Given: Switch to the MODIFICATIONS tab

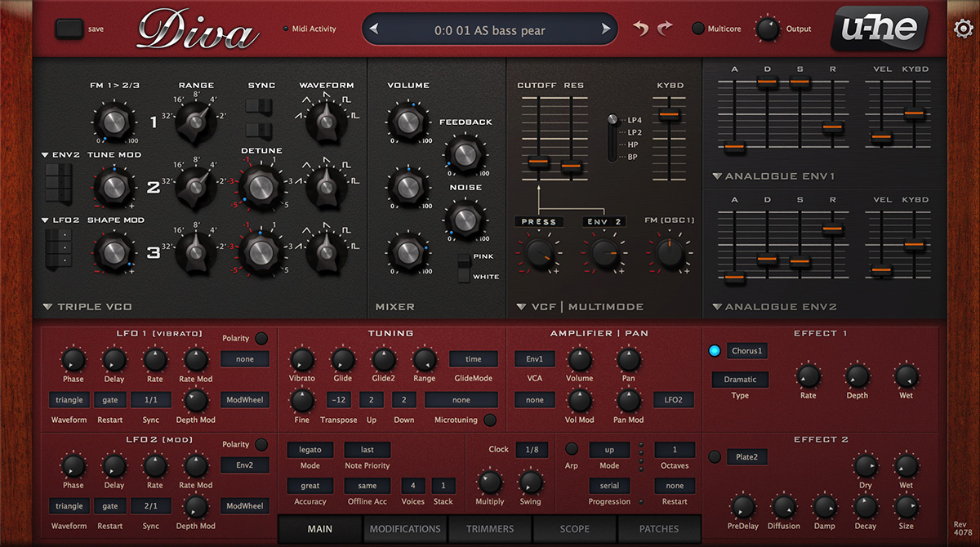Looking at the screenshot, I should (x=404, y=529).
